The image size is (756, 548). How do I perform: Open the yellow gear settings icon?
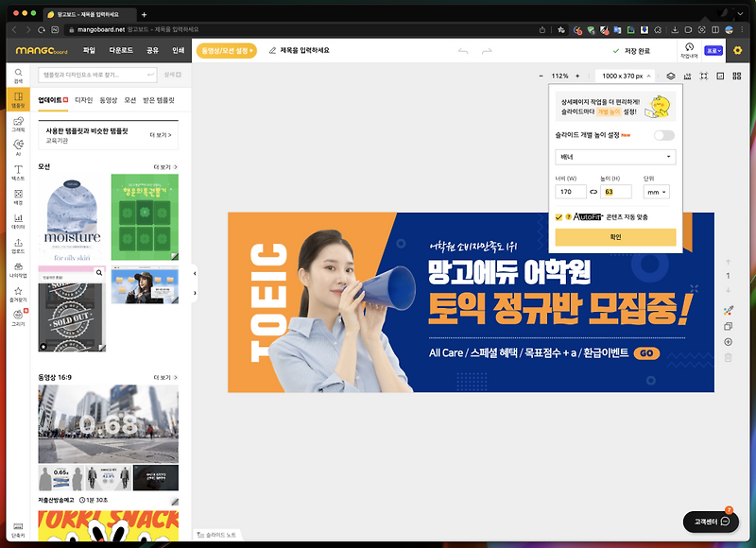(x=737, y=50)
